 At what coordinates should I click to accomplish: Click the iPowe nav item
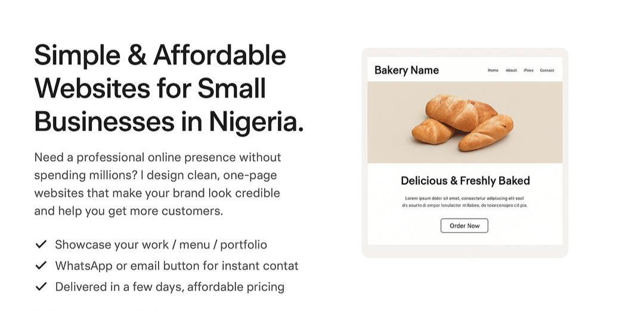click(528, 70)
